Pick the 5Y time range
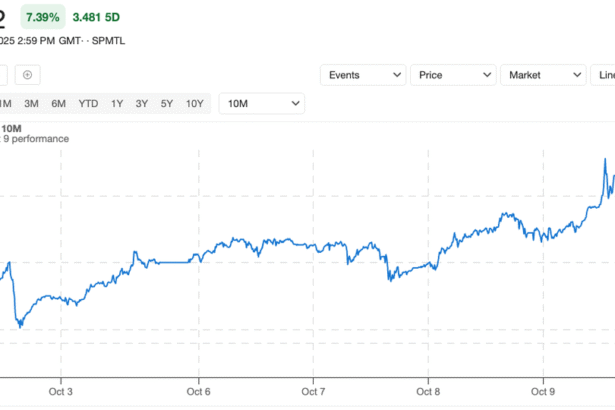The height and width of the screenshot is (410, 615). (166, 104)
